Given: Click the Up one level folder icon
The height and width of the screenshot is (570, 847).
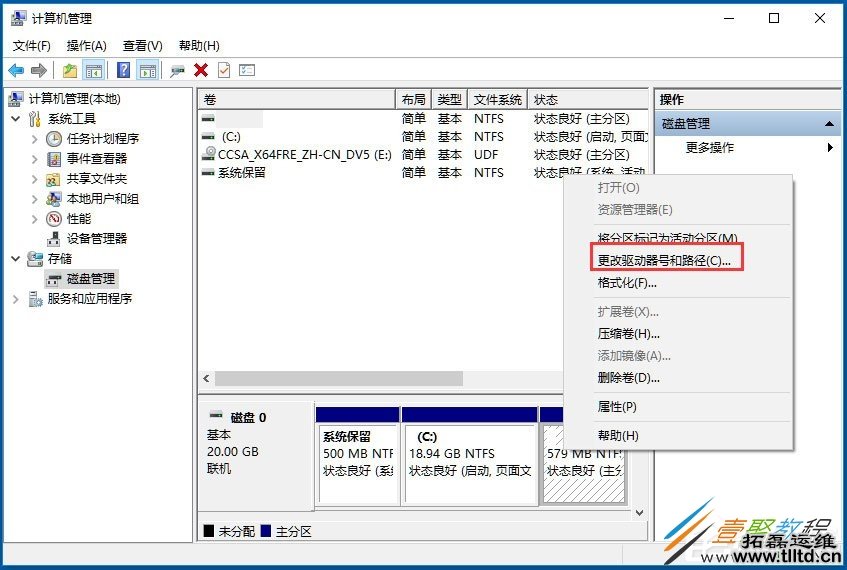Looking at the screenshot, I should pos(70,70).
